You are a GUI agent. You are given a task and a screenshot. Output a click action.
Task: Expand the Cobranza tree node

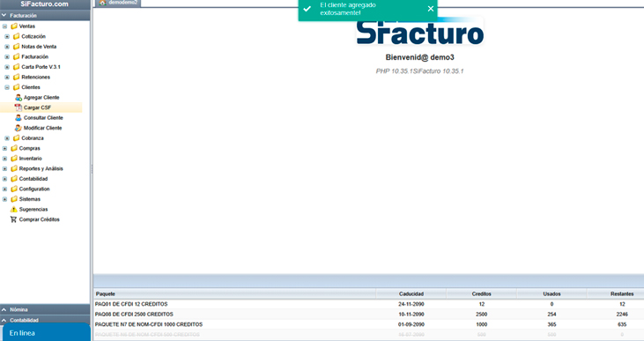point(7,138)
